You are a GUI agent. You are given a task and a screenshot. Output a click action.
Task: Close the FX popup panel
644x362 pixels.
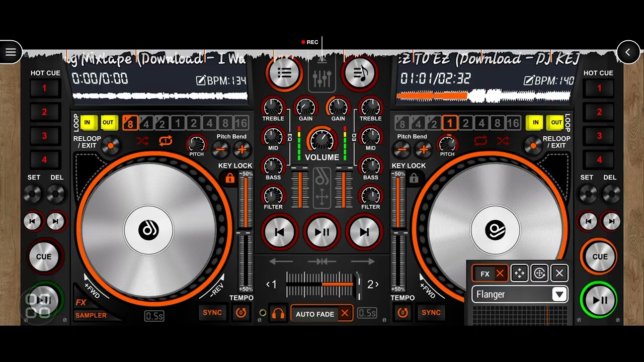click(559, 274)
